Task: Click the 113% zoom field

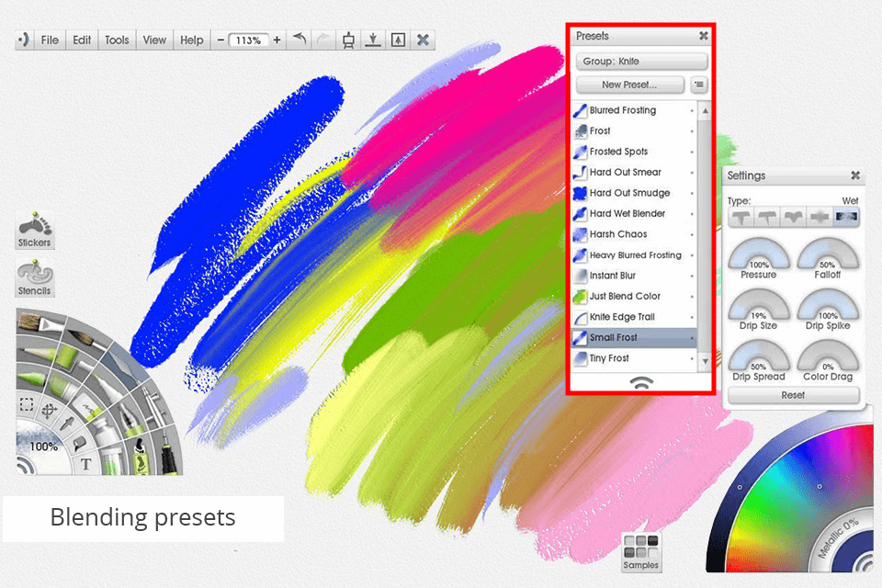Action: coord(248,40)
